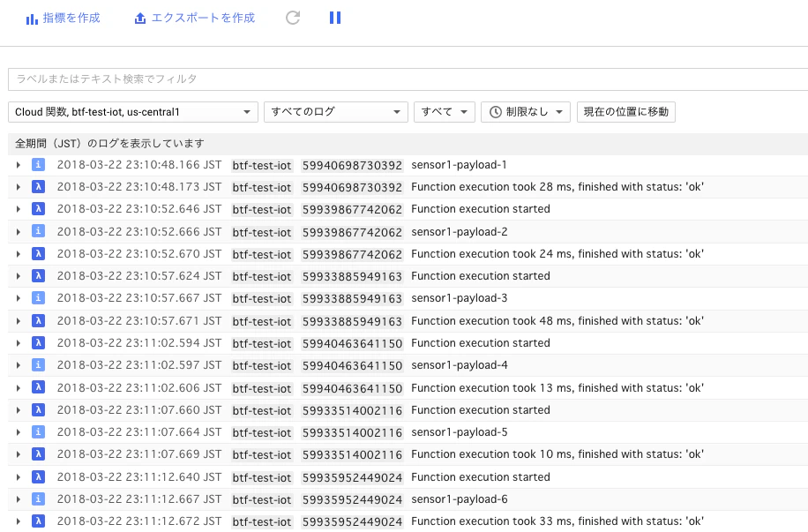The height and width of the screenshot is (532, 808).
Task: Click Function execution started message at 23:11:12.640
Action: click(x=480, y=476)
